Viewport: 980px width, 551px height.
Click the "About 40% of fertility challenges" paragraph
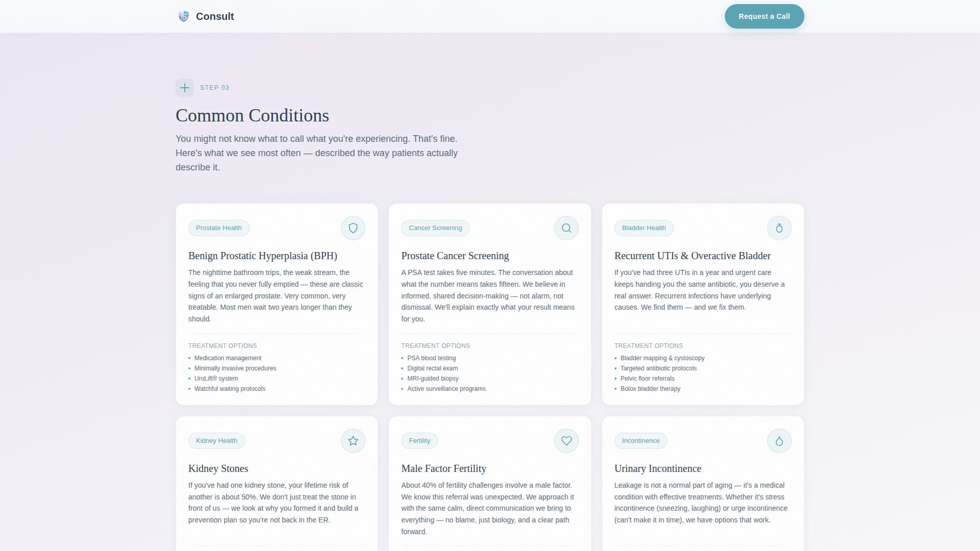tap(489, 508)
